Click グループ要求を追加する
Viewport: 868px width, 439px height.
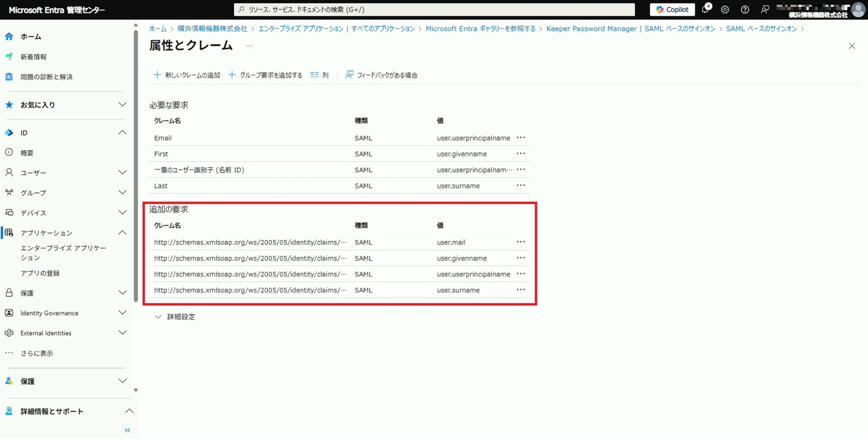[265, 75]
